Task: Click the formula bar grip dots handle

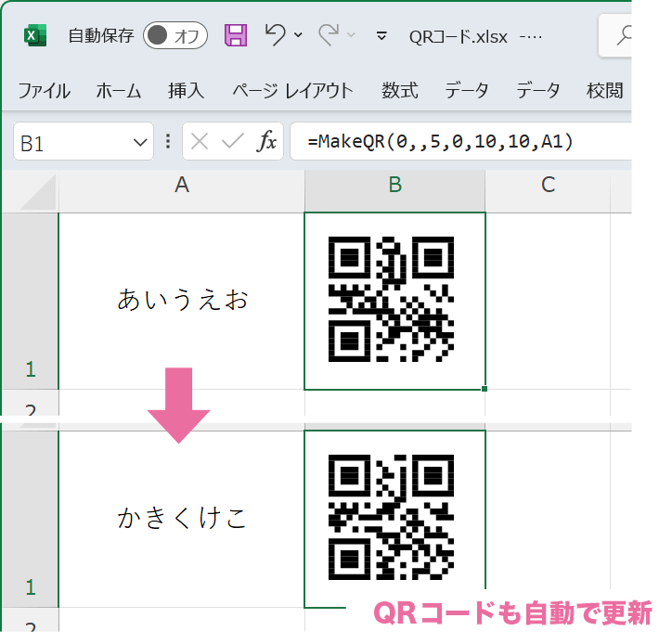Action: [168, 141]
